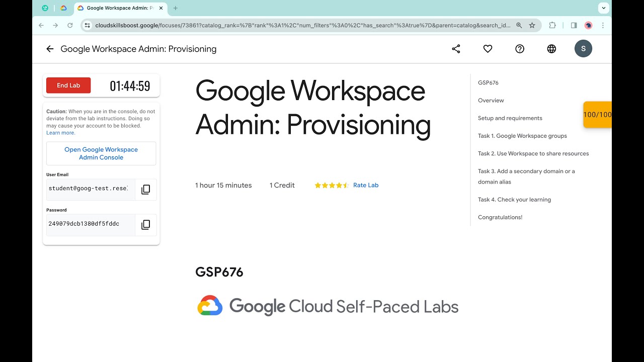Click Open Google Workspace Admin Console
Image resolution: width=644 pixels, height=362 pixels.
pyautogui.click(x=101, y=153)
